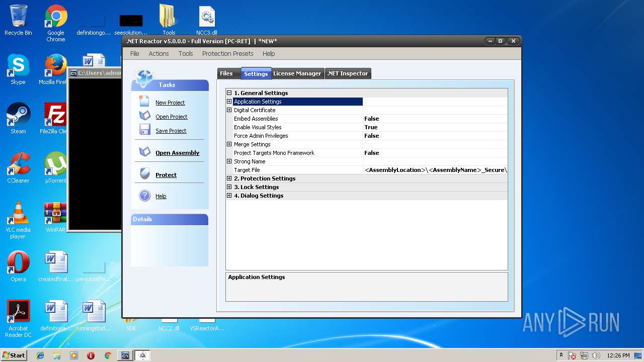
Task: Click the Open Project icon in Tasks
Action: coord(144,116)
